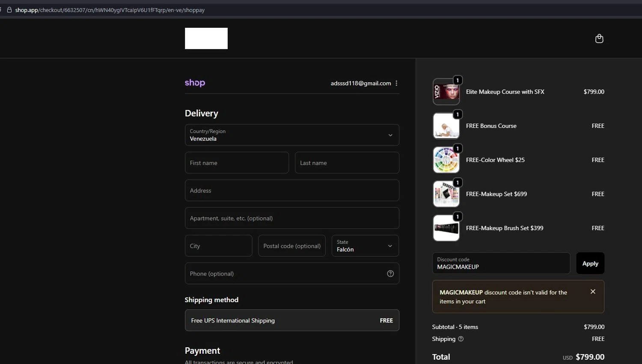Viewport: 642px width, 364px height.
Task: Click the Phone (optional) field
Action: tap(292, 274)
